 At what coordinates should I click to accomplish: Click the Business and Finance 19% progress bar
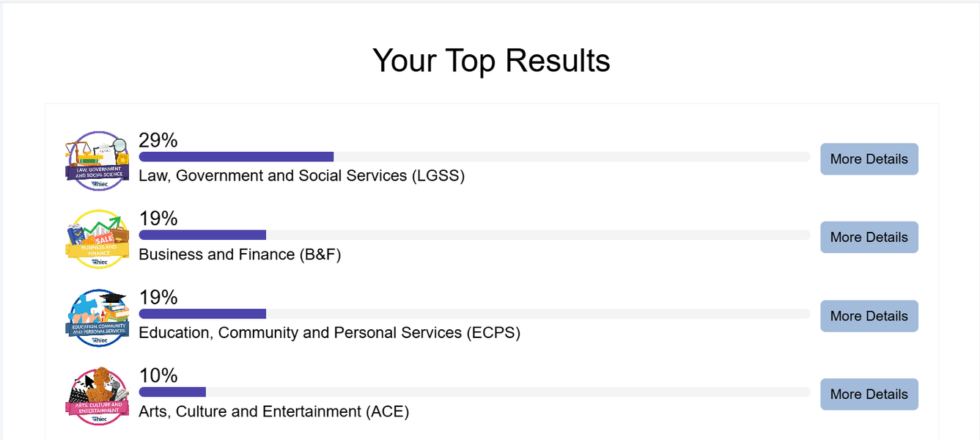pos(474,235)
